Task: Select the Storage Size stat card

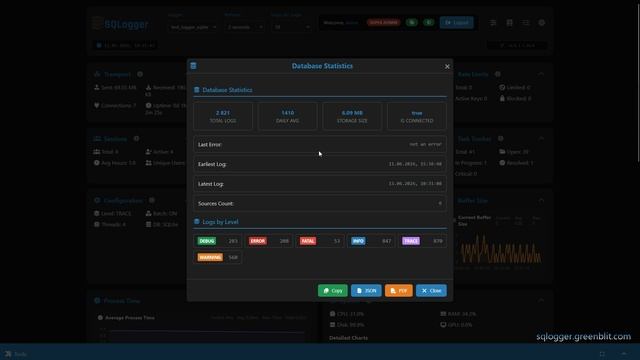Action: click(352, 116)
